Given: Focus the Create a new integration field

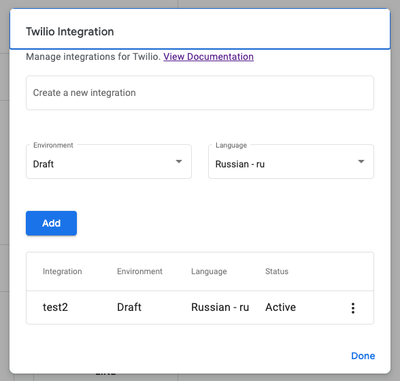Looking at the screenshot, I should coord(200,93).
